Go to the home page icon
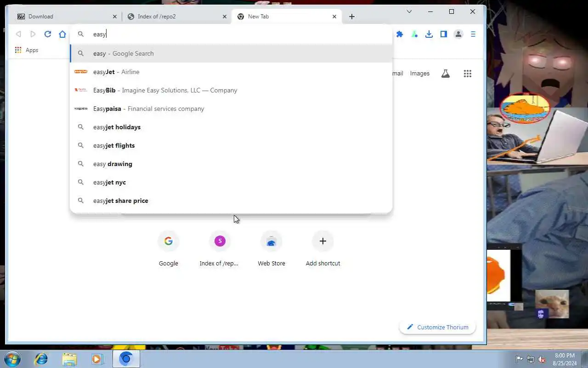 (62, 34)
